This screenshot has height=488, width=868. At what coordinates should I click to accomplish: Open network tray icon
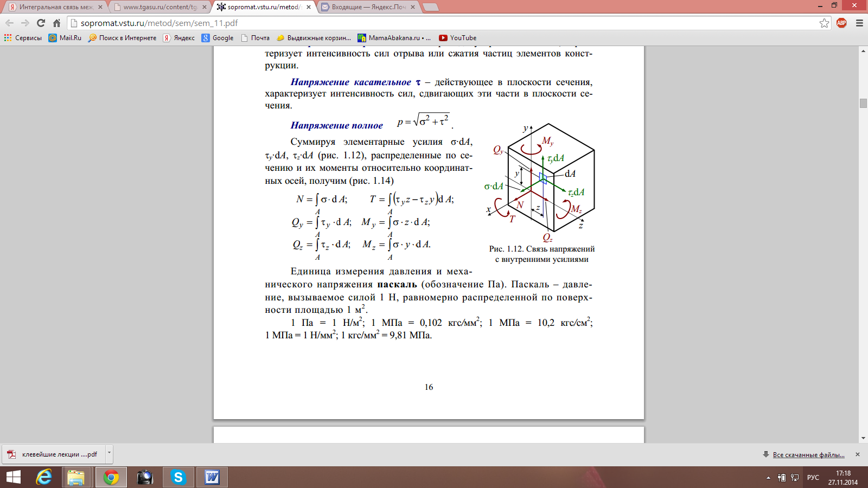click(795, 478)
